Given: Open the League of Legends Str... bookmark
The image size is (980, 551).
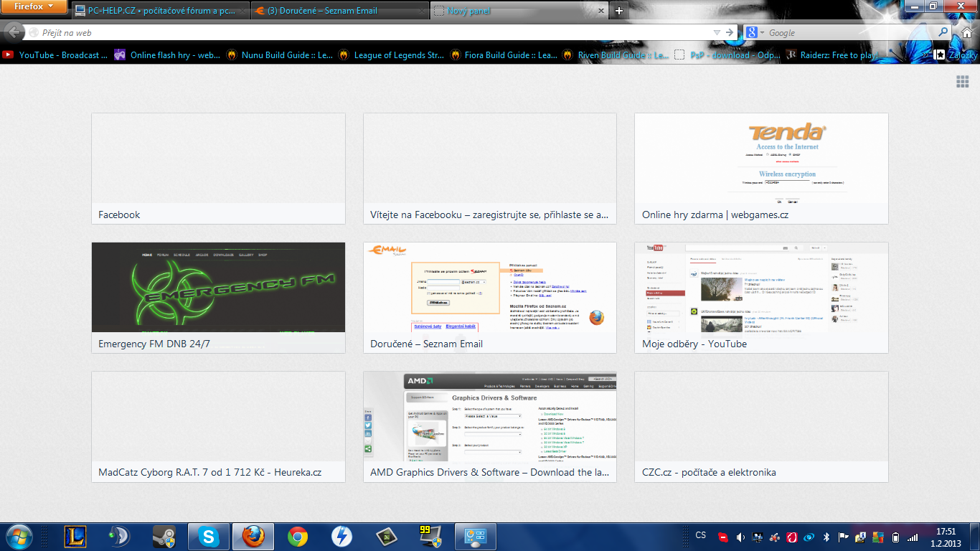Looking at the screenshot, I should [391, 55].
